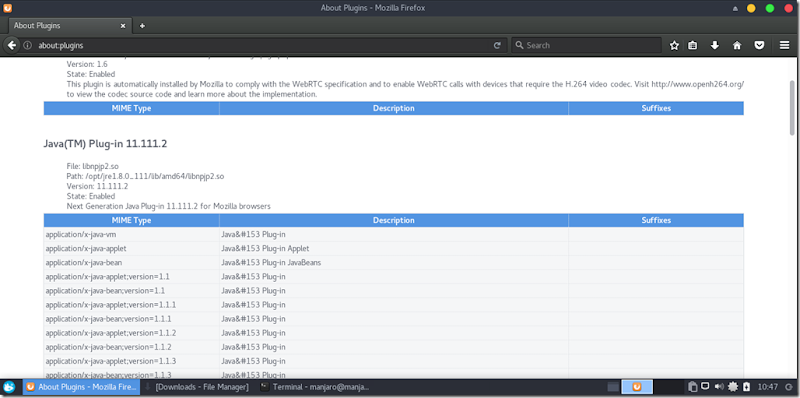Close the About Plugins tab
The height and width of the screenshot is (398, 800).
click(x=122, y=26)
